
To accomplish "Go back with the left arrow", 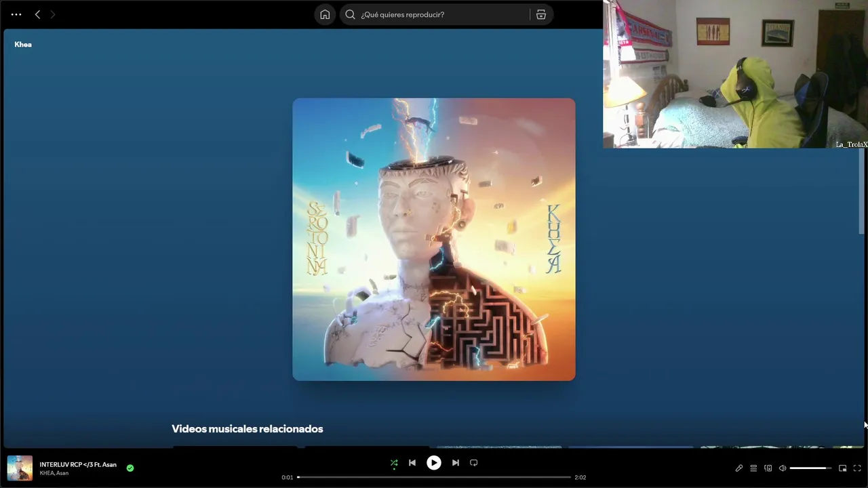I will click(x=37, y=14).
